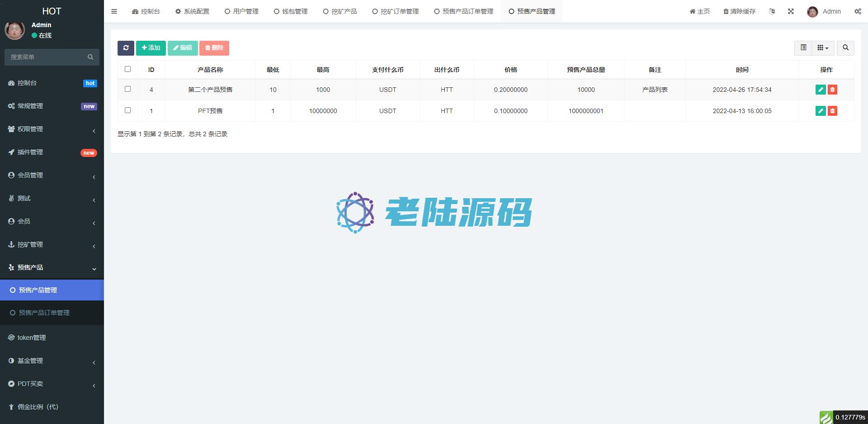The image size is (868, 424).
Task: Click the green edit icon for row ID 4
Action: pos(821,90)
